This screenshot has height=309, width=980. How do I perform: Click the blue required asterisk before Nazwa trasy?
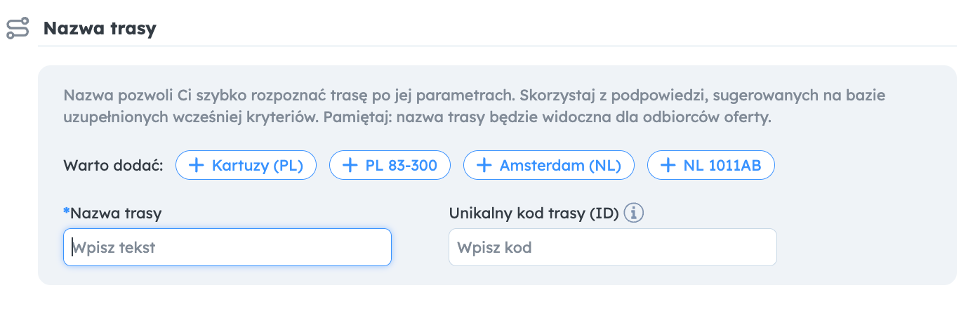click(x=67, y=211)
